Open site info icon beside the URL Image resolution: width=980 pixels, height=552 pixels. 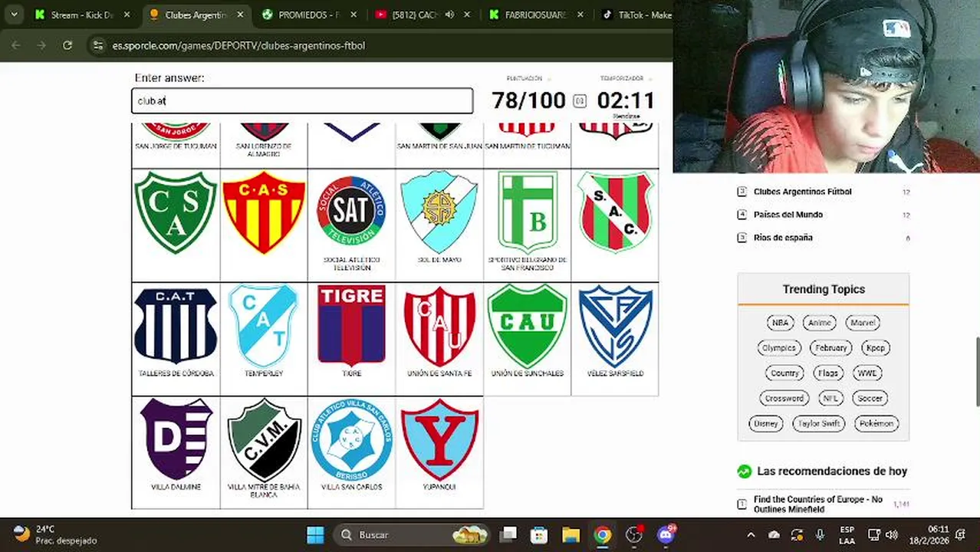pyautogui.click(x=98, y=45)
